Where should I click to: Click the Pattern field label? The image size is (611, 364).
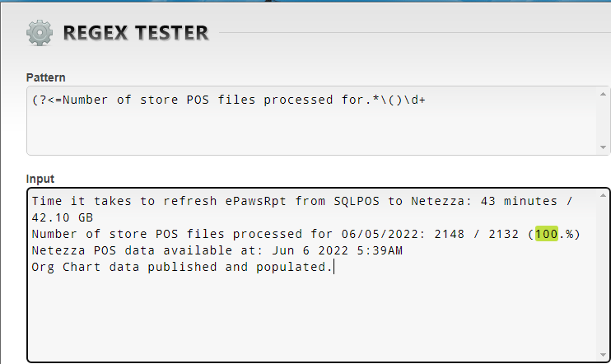(x=46, y=77)
